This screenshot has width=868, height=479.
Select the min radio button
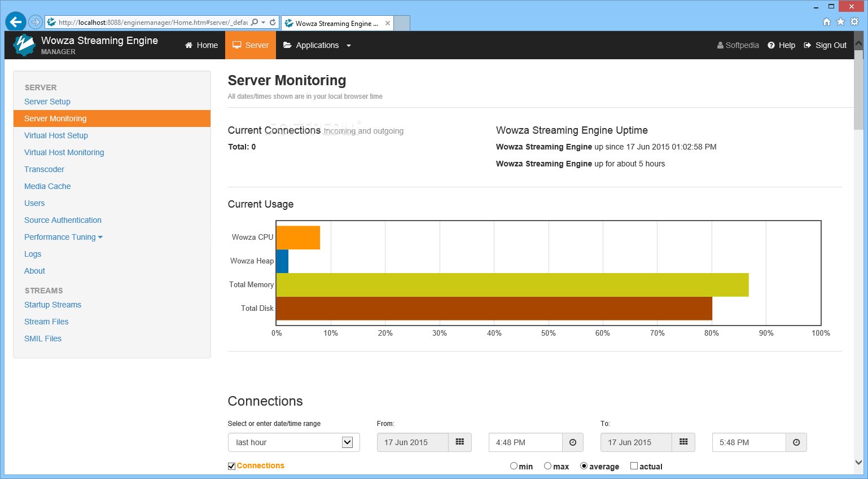[514, 466]
